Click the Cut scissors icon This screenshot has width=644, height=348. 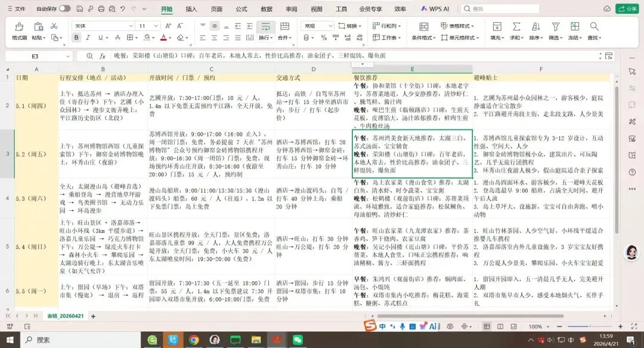(54, 26)
